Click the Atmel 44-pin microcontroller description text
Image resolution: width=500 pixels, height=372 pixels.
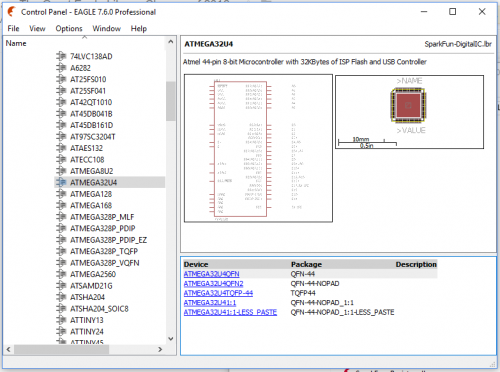point(305,62)
